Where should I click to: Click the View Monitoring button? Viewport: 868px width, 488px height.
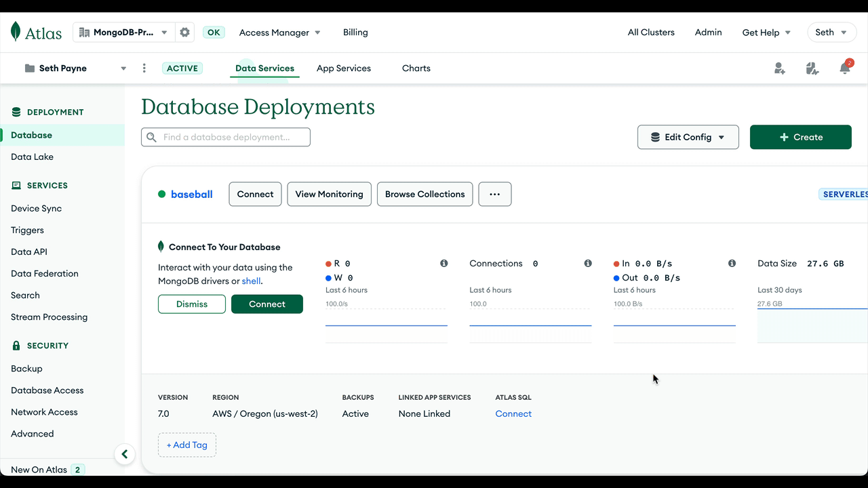click(x=330, y=194)
